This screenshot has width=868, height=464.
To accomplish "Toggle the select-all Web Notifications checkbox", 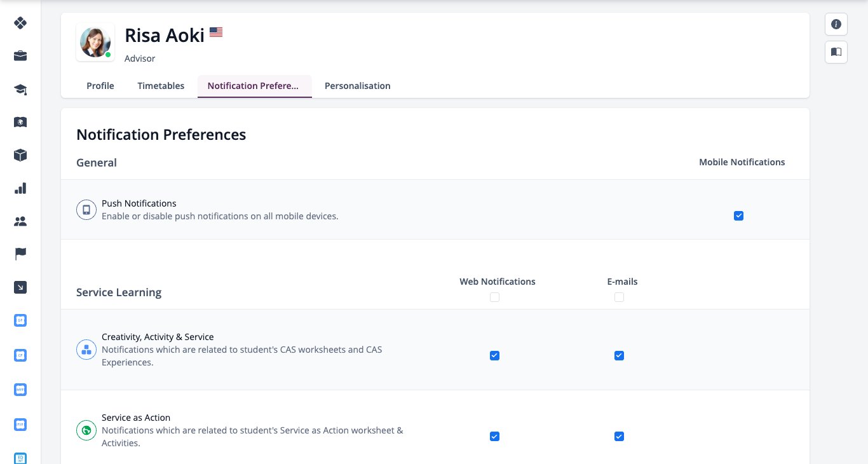I will point(495,297).
